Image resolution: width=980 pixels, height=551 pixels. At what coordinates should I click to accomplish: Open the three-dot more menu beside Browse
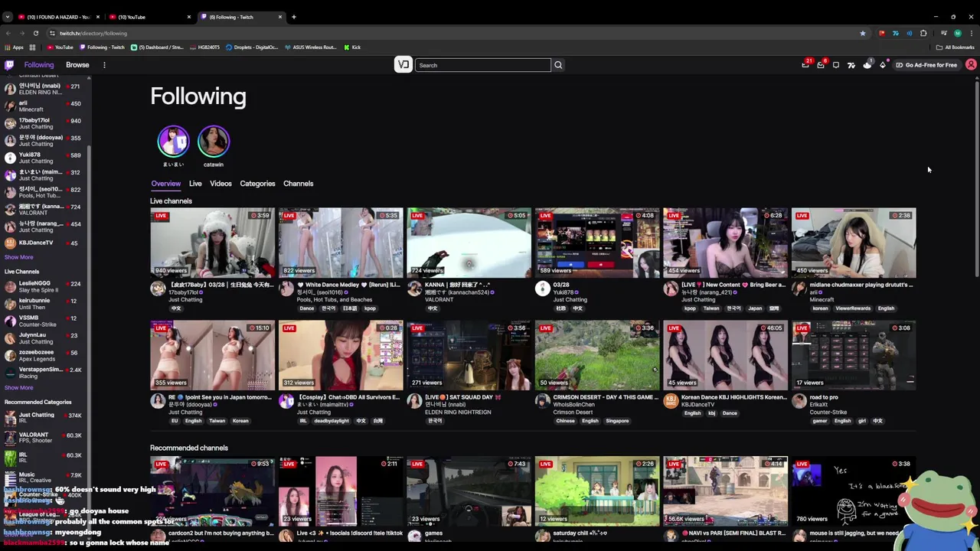pos(104,65)
